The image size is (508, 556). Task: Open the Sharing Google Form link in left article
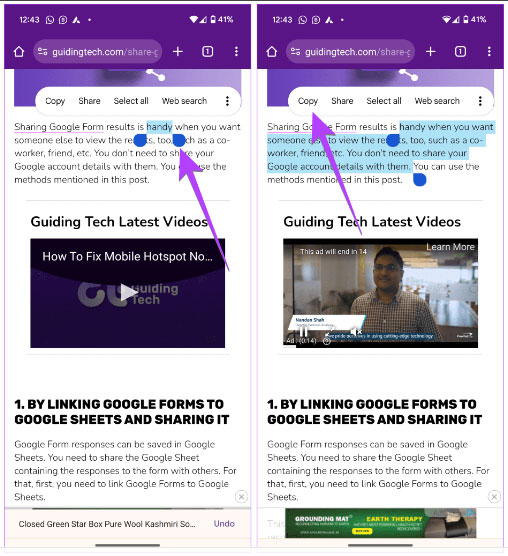click(59, 127)
